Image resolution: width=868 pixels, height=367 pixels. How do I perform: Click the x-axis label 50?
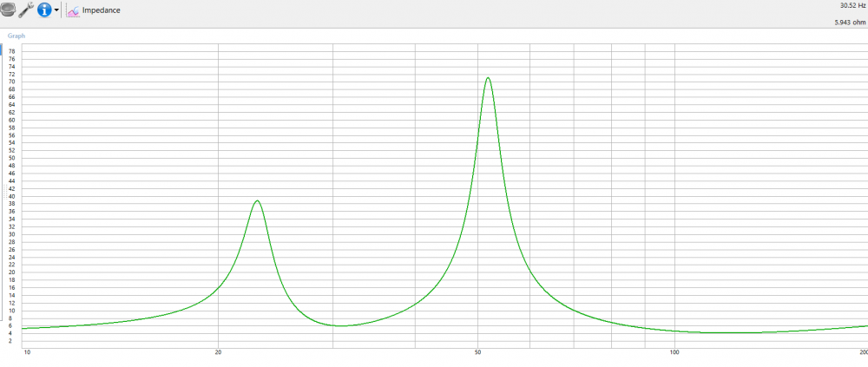point(477,352)
